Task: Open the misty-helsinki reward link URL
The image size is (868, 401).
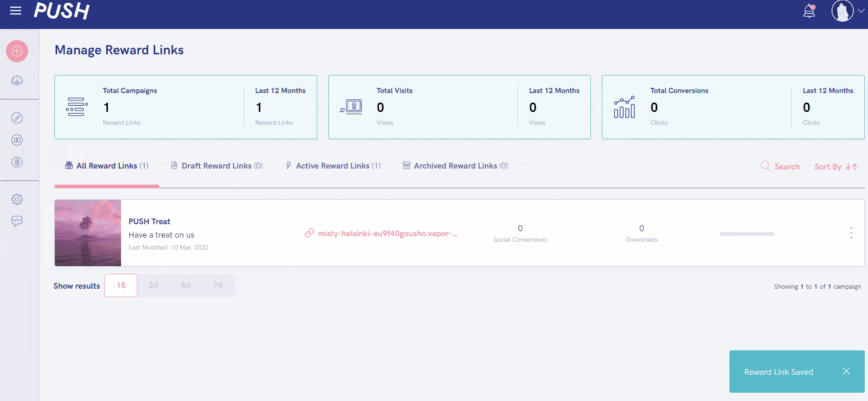Action: click(x=387, y=233)
